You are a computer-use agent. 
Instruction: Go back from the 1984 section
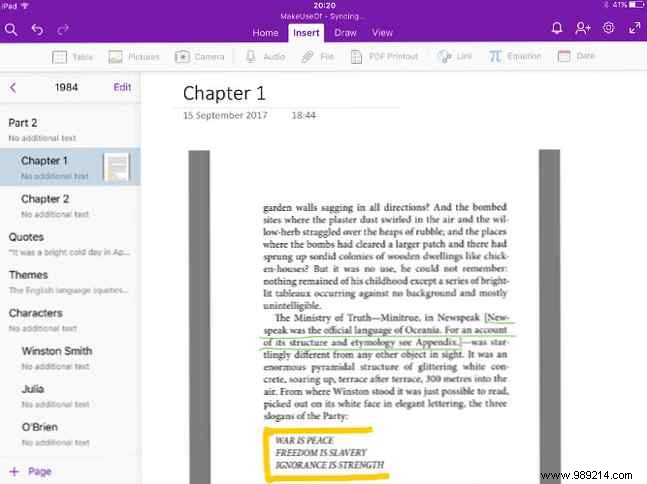13,87
